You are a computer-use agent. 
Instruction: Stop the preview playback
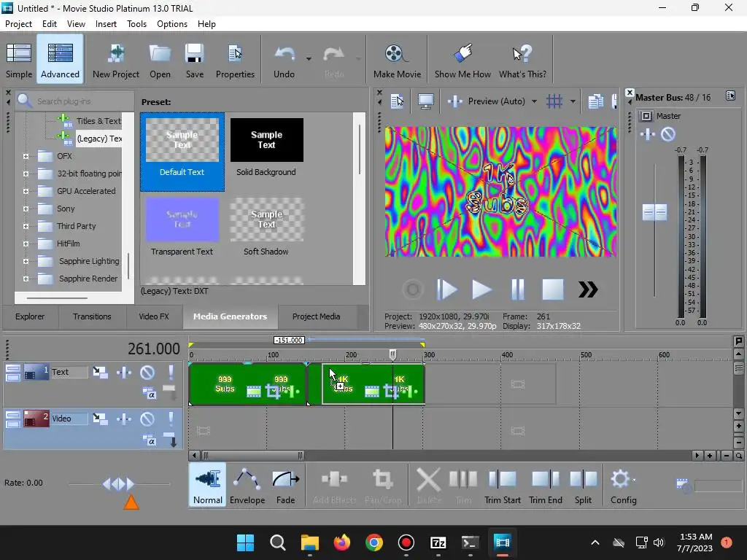point(553,289)
